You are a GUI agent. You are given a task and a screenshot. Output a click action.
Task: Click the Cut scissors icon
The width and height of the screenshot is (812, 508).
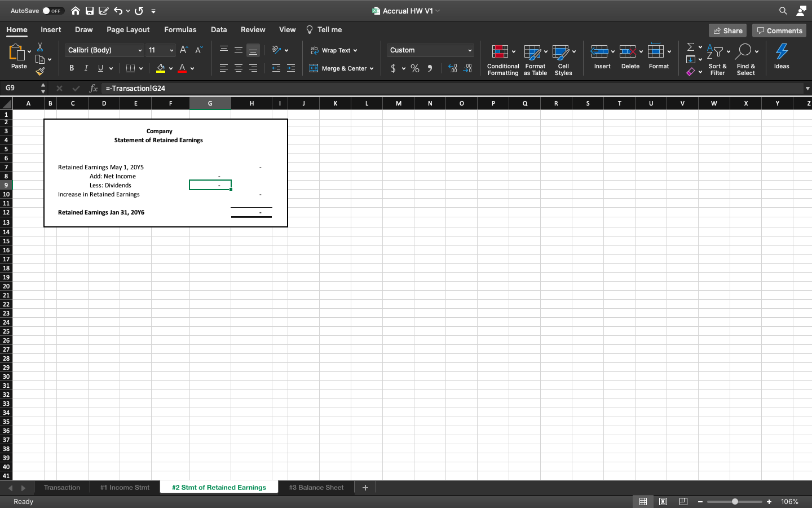click(40, 47)
